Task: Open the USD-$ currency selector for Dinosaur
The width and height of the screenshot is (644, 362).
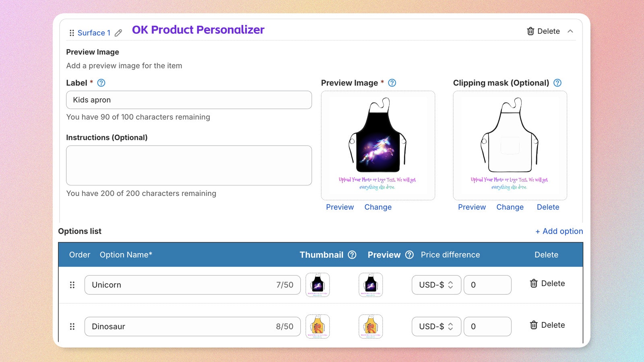Action: click(x=436, y=327)
